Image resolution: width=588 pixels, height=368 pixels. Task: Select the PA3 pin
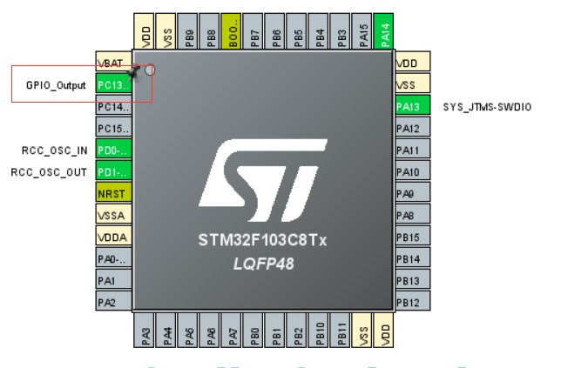point(144,331)
